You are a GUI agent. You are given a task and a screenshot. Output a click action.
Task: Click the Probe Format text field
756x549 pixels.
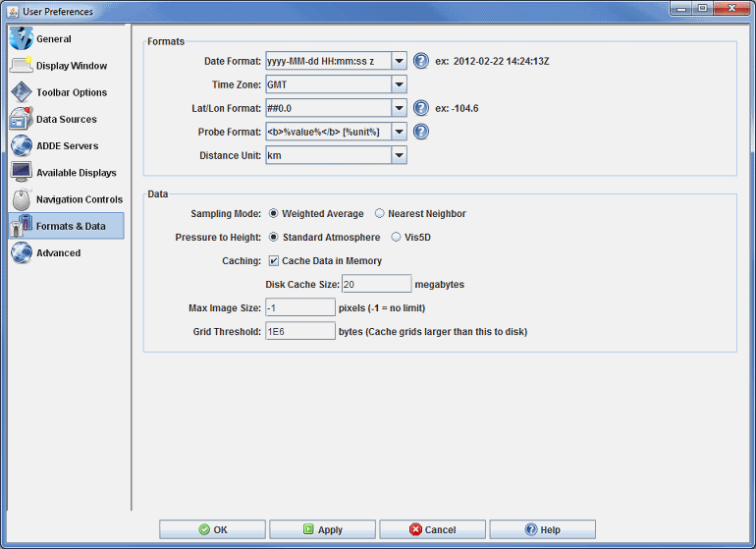pos(328,132)
